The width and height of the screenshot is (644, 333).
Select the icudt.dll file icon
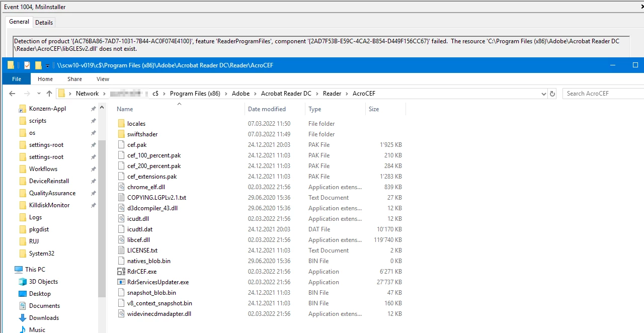[x=121, y=219]
